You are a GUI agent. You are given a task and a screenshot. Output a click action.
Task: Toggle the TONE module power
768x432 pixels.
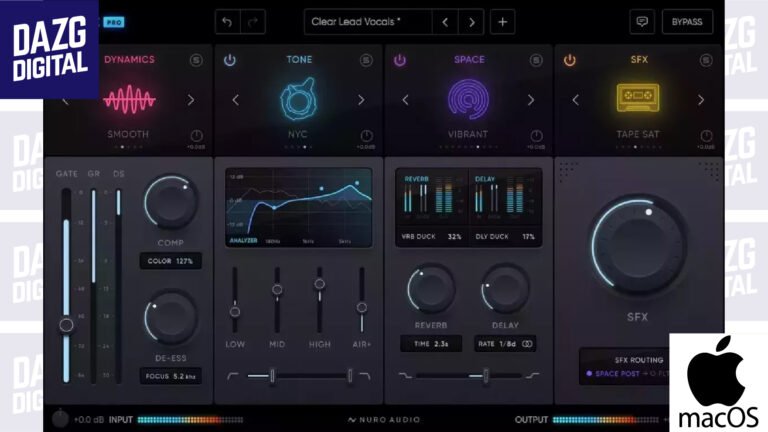(x=230, y=60)
